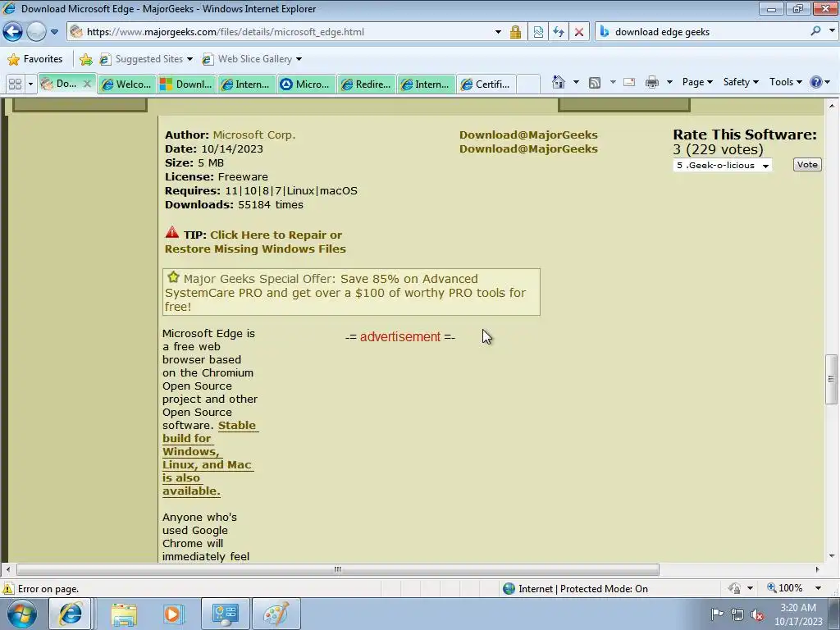Viewport: 840px width, 630px height.
Task: Click the 100% zoom level button
Action: click(786, 588)
